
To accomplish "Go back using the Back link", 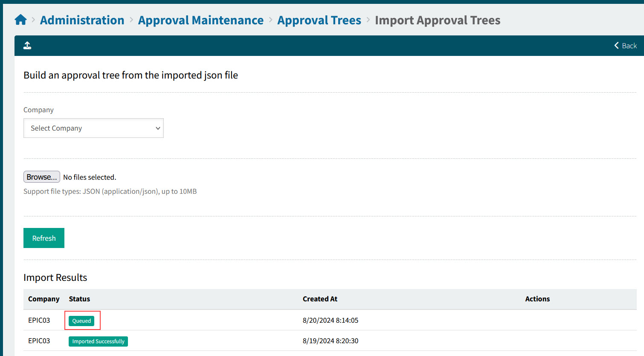I will [x=625, y=46].
